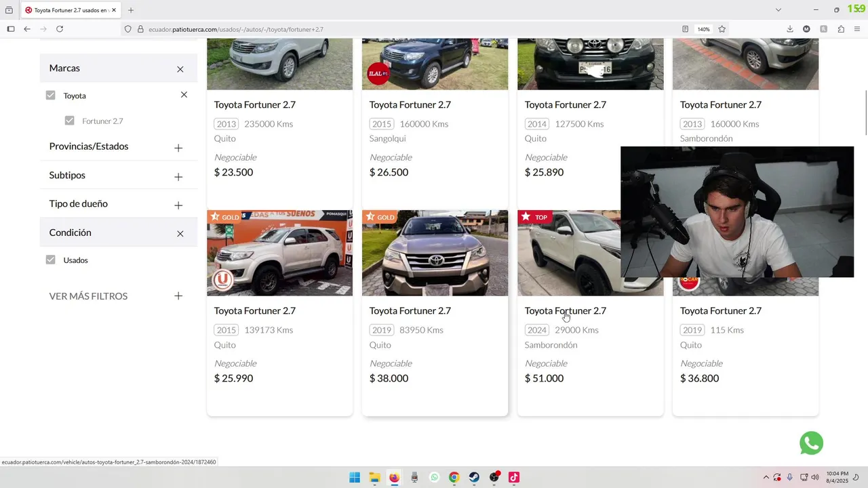Viewport: 868px width, 488px height.
Task: Open the 2019 Fortuner 83950 Kms listing
Action: 410,310
